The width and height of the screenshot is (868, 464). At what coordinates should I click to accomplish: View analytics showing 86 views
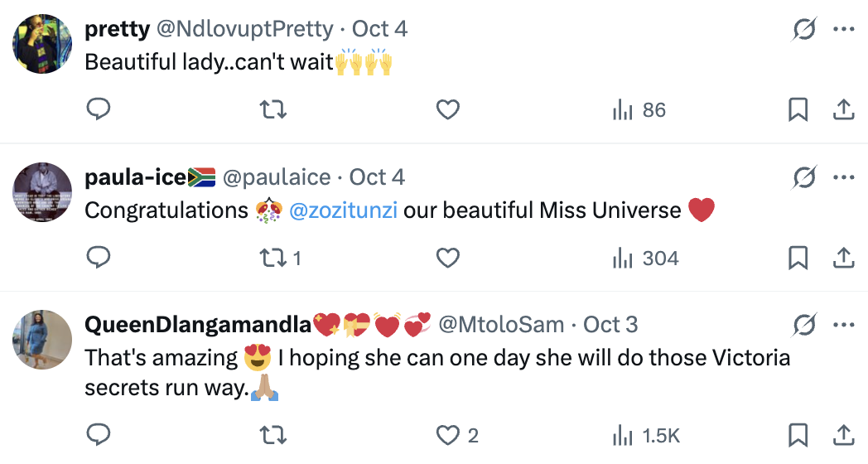639,109
